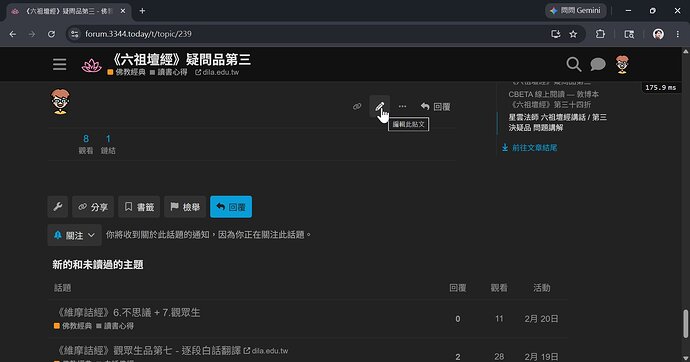Open the hamburger sidebar menu
Viewport: 690px width, 362px height.
tap(59, 64)
